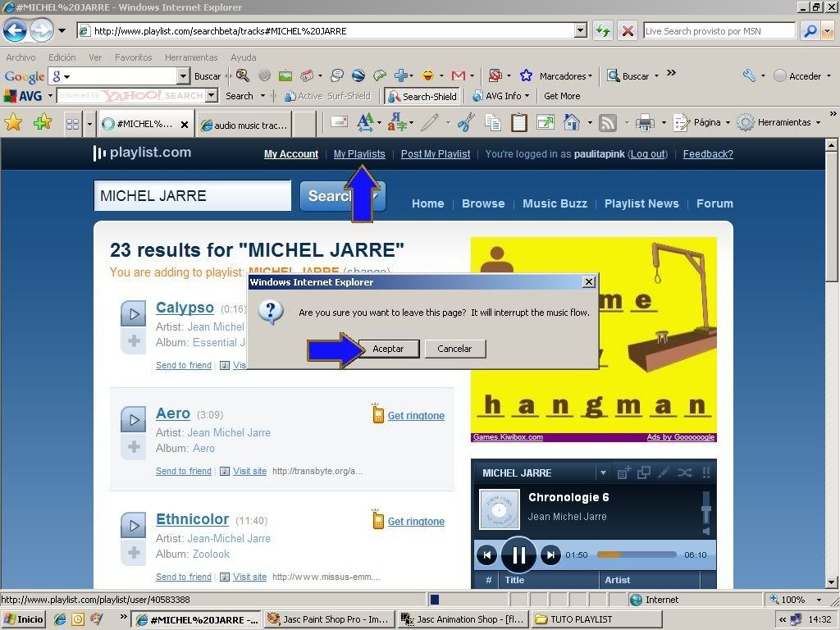Open the Ayuda menu
This screenshot has height=630, width=840.
tap(243, 57)
